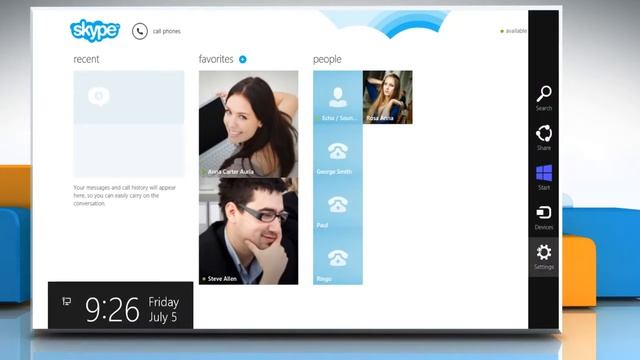Open the call phones dialer icon
The image size is (640, 360).
[x=140, y=31]
